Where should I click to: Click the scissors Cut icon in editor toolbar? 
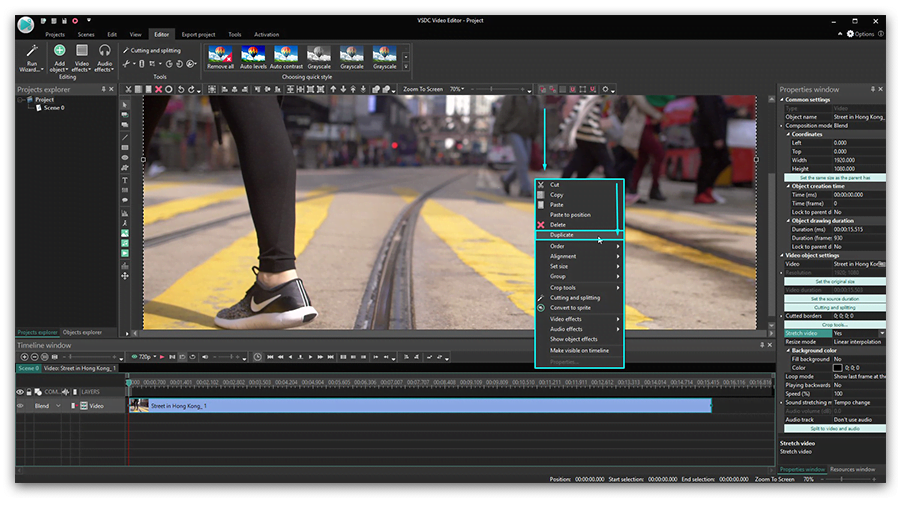(x=129, y=89)
